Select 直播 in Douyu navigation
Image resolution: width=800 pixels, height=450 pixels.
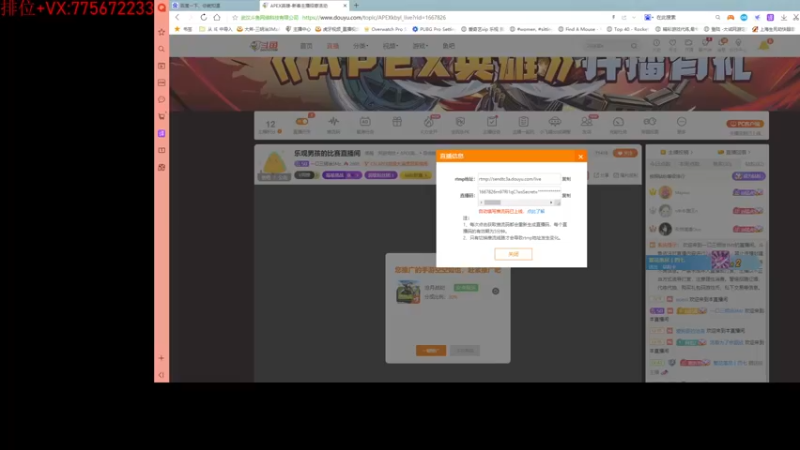click(333, 46)
